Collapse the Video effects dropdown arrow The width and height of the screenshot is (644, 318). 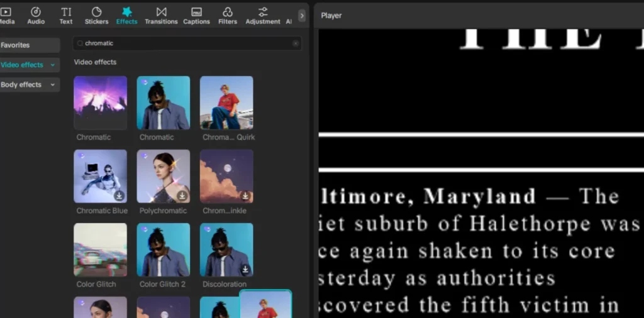(53, 65)
